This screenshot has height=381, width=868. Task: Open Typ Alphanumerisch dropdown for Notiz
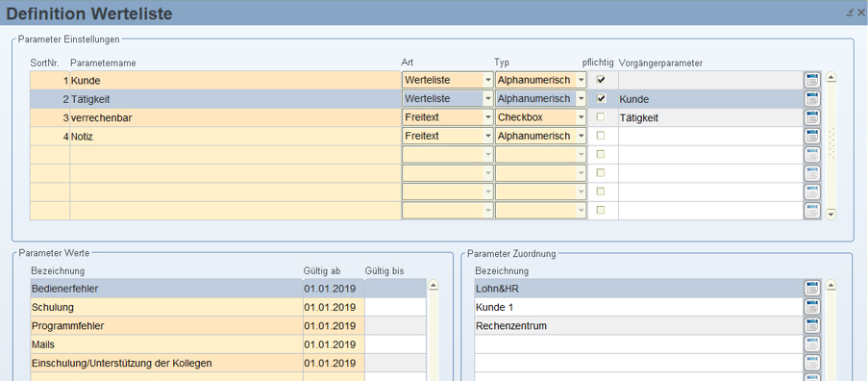pos(581,137)
